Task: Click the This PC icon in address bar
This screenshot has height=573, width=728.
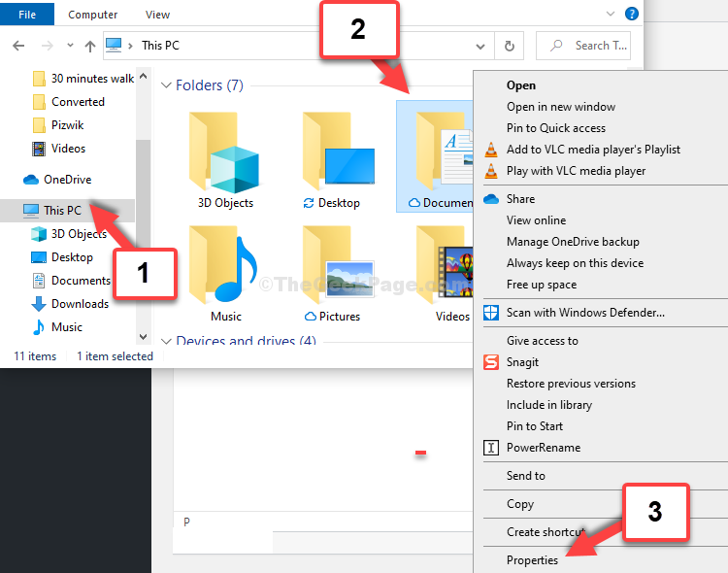Action: point(114,45)
